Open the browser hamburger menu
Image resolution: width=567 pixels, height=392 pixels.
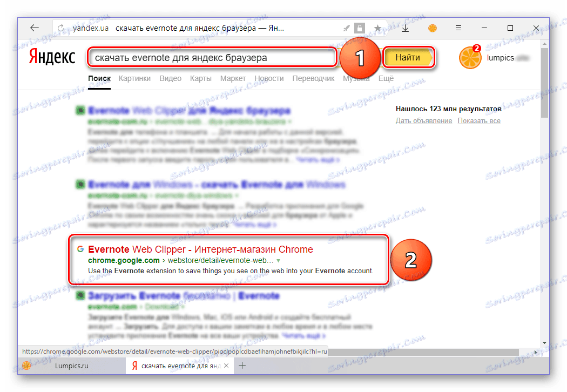tap(458, 28)
